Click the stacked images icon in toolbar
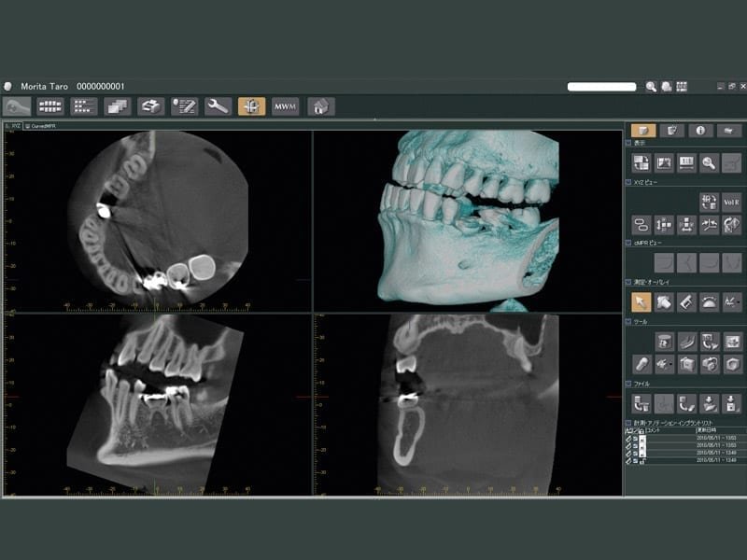 pos(118,106)
